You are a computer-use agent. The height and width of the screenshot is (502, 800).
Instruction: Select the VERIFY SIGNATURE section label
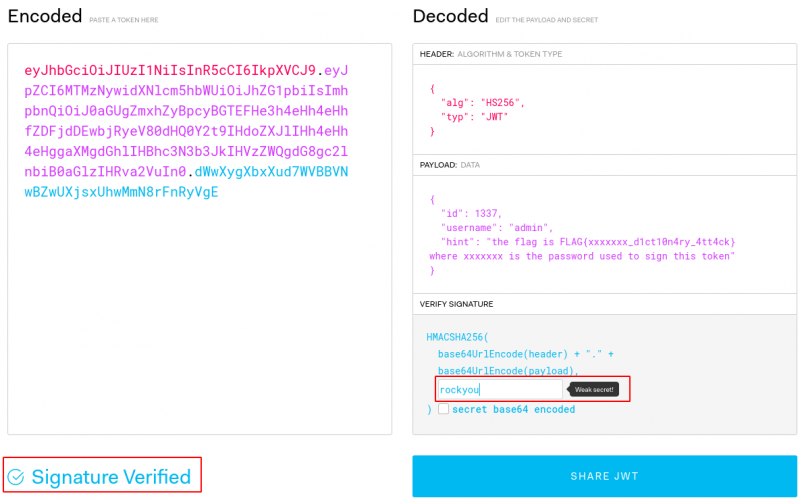[463, 304]
